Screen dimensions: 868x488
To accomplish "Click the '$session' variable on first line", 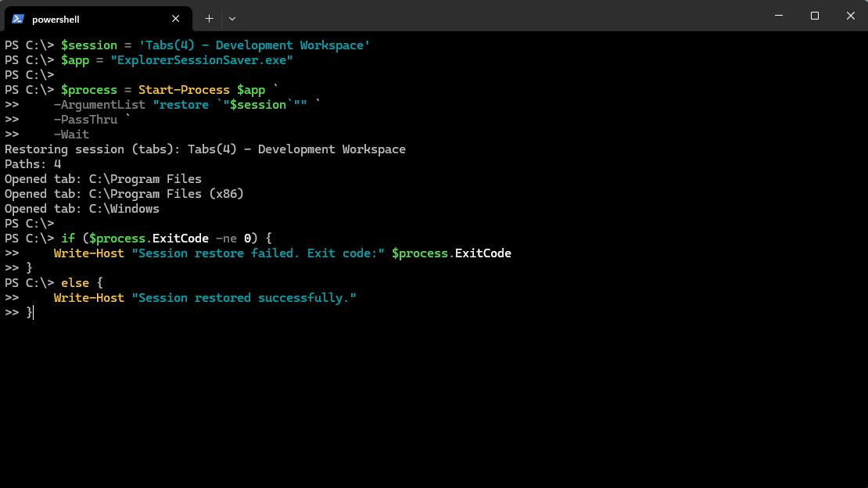I will 89,45.
